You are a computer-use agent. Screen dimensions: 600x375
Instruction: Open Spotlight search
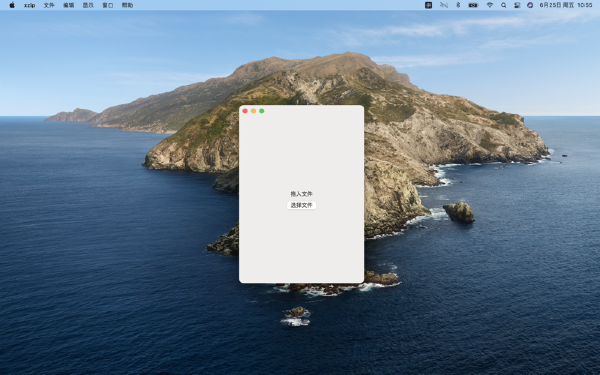coord(504,5)
